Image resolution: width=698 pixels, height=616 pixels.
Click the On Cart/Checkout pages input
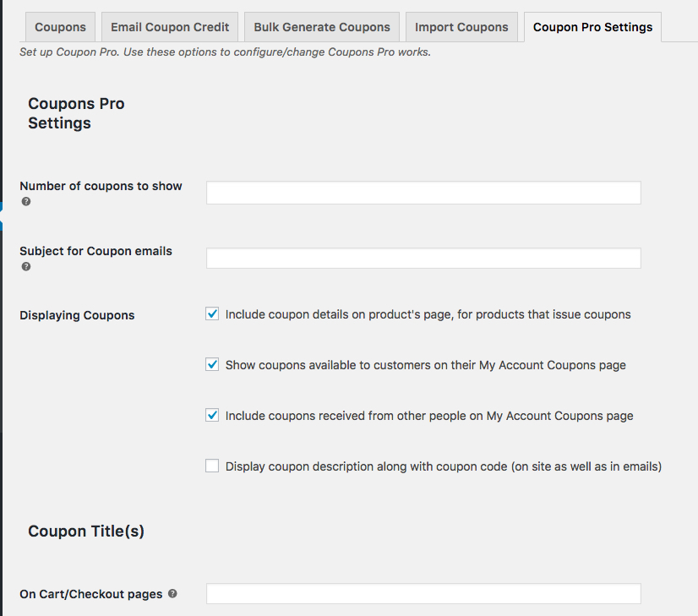[423, 594]
